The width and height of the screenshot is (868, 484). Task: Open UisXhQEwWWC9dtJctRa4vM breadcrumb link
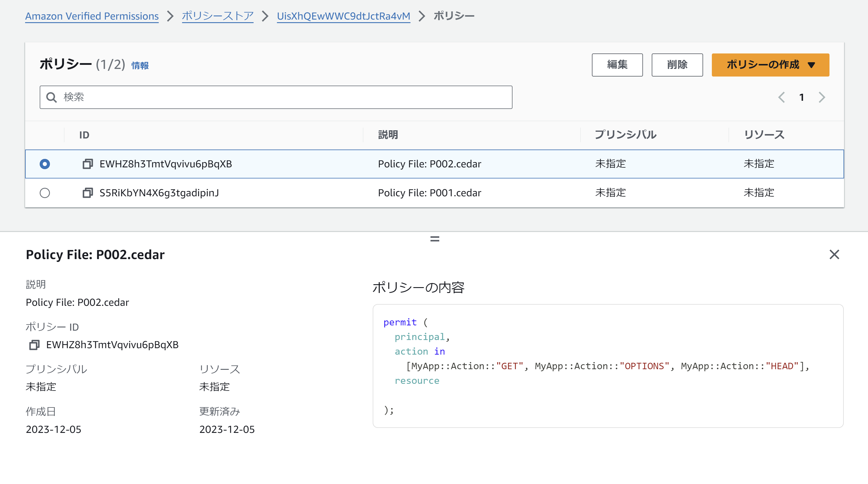click(x=343, y=16)
